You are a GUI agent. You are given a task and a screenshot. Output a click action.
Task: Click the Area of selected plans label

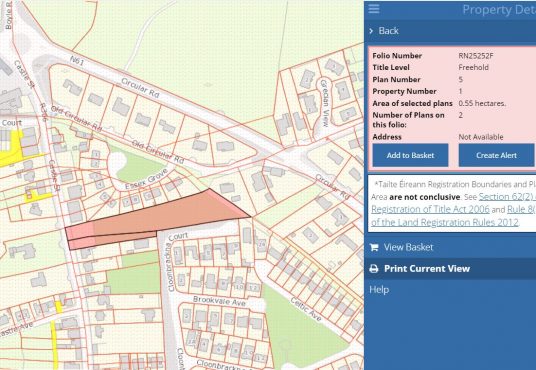pos(412,103)
